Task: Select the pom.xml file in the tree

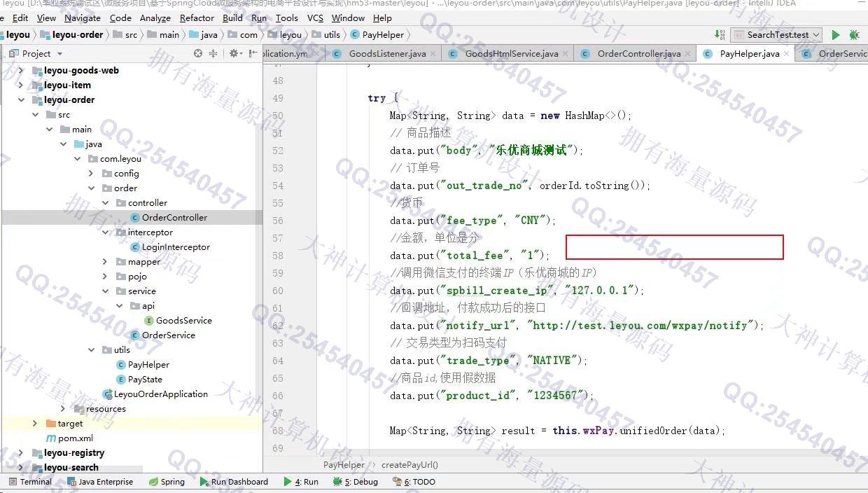Action: (75, 438)
